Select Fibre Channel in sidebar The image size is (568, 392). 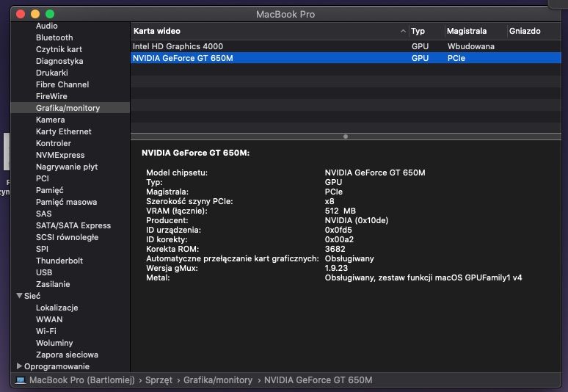(x=62, y=84)
